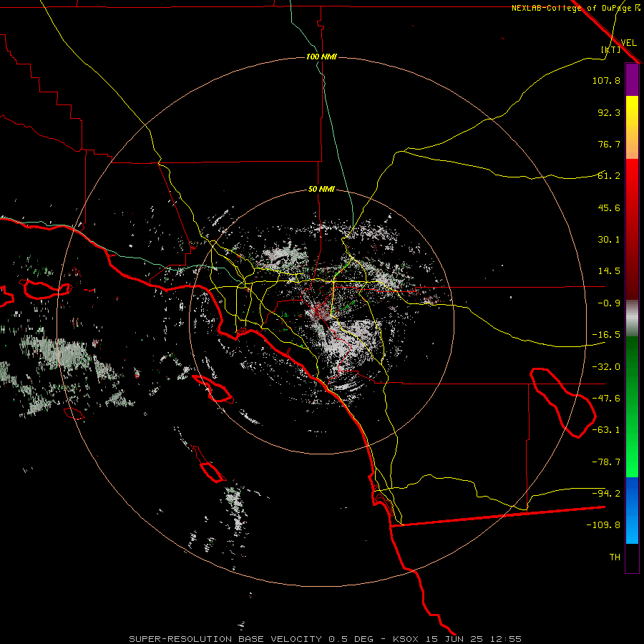Click the purple segment of velocity color bar

(x=632, y=80)
